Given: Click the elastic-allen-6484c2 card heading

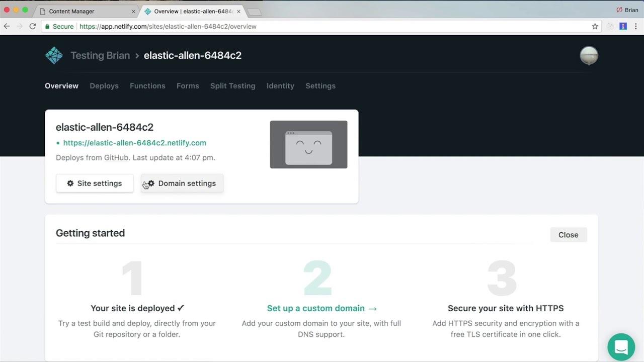Looking at the screenshot, I should [105, 127].
